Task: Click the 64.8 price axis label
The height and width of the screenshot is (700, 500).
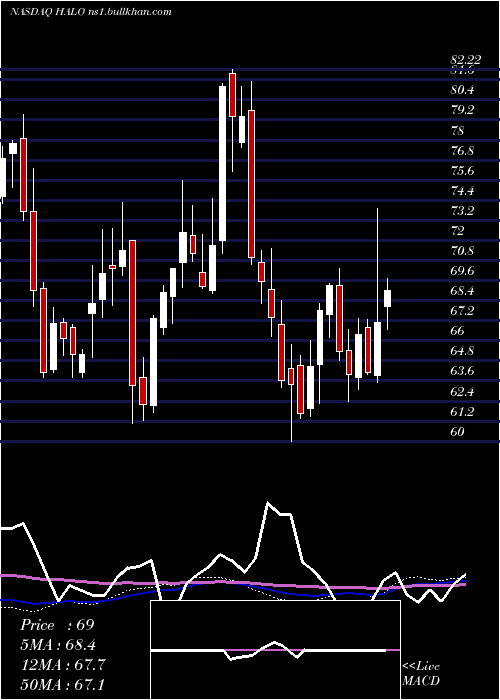Action: 462,351
